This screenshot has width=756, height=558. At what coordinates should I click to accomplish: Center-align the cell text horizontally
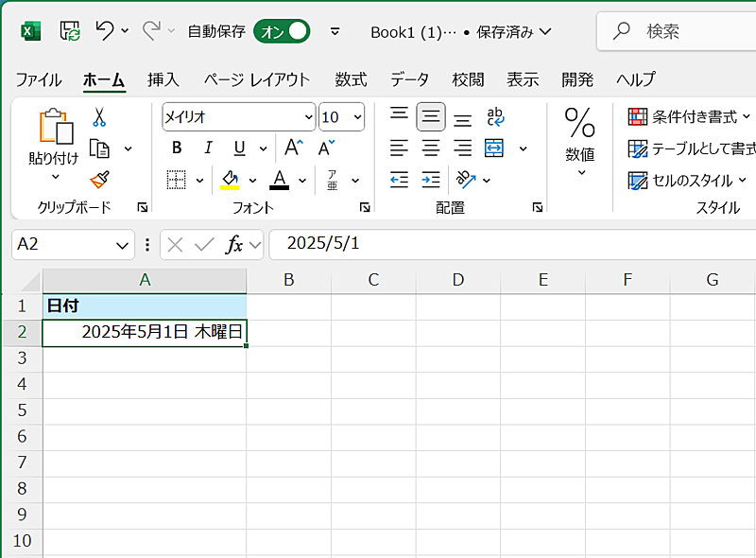[x=431, y=148]
